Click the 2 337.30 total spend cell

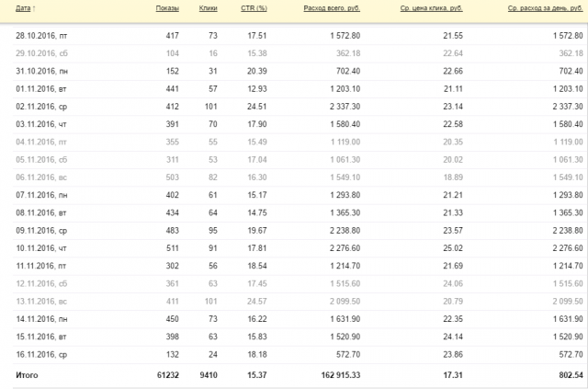coord(345,107)
